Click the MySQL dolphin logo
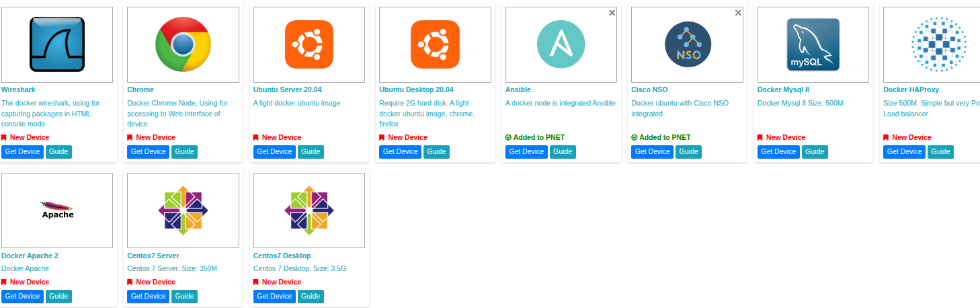Viewport: 980px width, 308px height. (813, 44)
